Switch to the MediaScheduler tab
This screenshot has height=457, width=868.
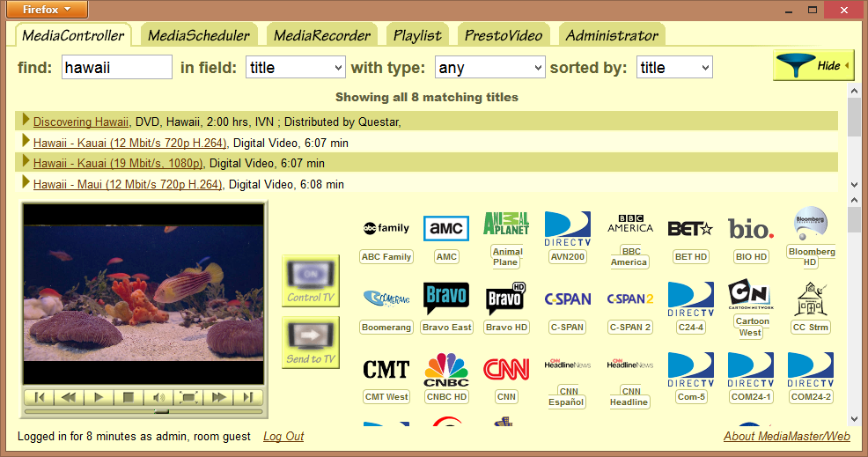click(x=199, y=35)
